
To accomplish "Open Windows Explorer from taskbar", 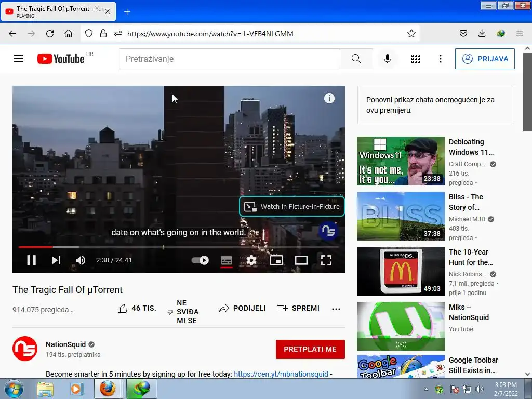I will (45, 389).
